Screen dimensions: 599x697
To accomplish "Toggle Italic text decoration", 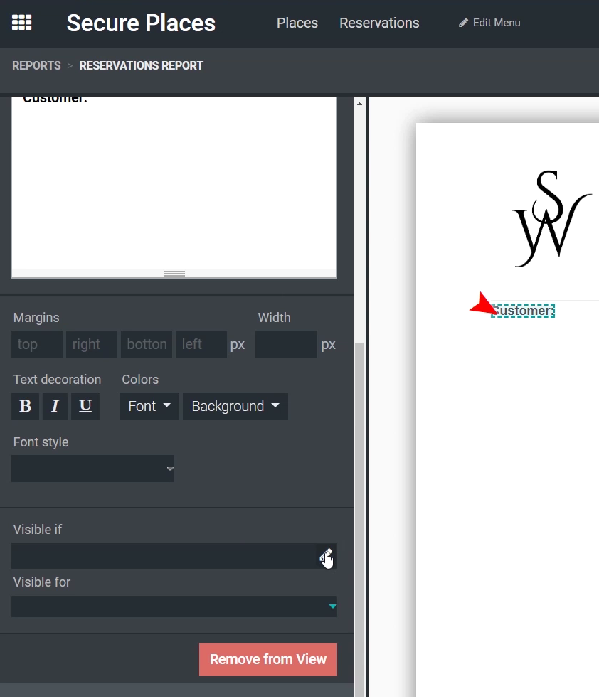I will point(55,406).
